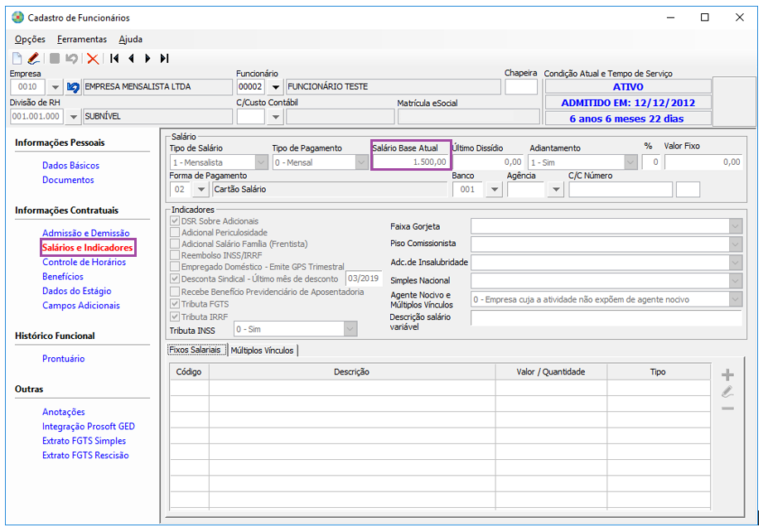Screen dimensions: 768x532
Task: Open the Empresa code dropdown
Action: pos(56,87)
